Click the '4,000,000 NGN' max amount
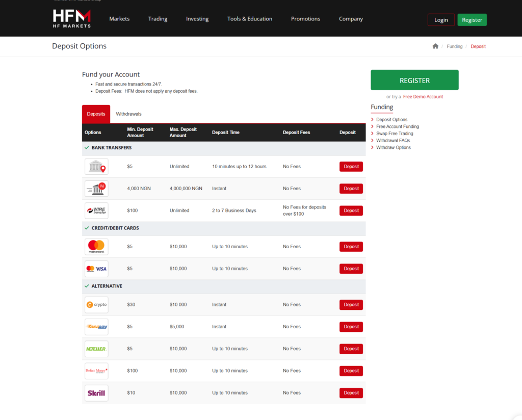This screenshot has width=522, height=420. click(186, 189)
